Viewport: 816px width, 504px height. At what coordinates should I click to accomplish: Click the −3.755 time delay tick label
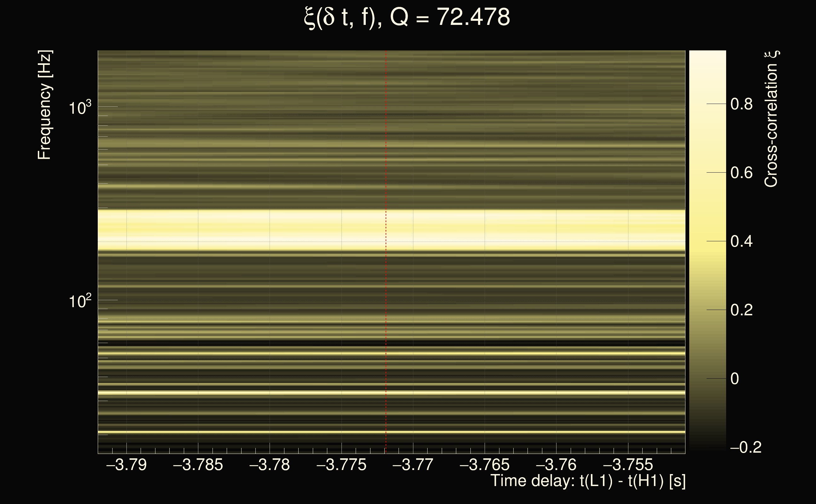click(628, 465)
